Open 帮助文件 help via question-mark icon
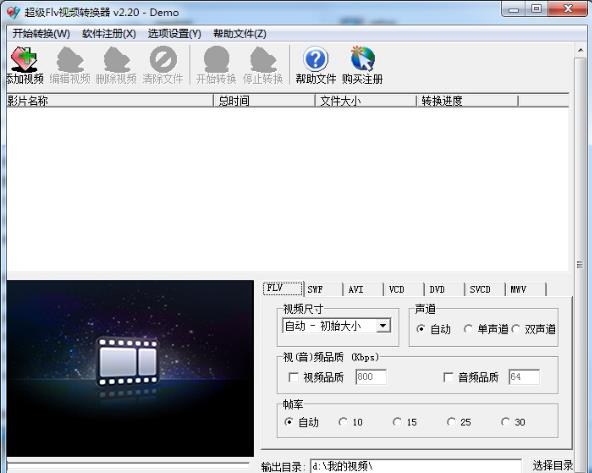This screenshot has height=473, width=592. coord(316,59)
